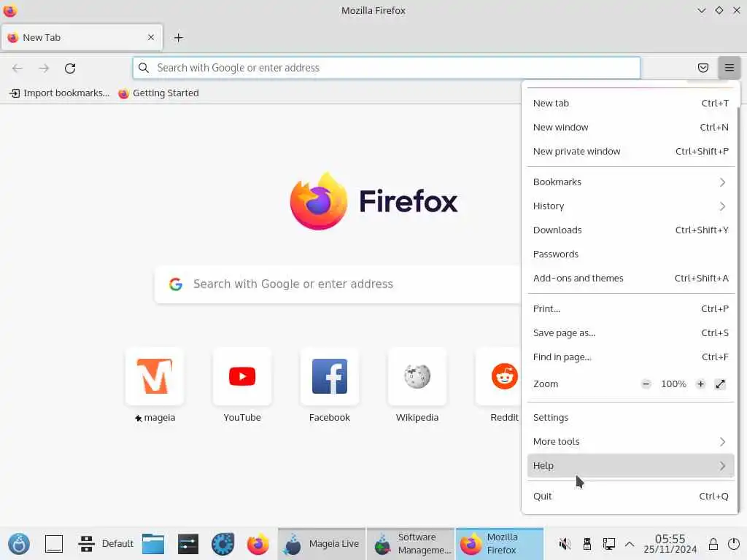This screenshot has width=747, height=560.
Task: Go back using the back arrow
Action: point(18,68)
